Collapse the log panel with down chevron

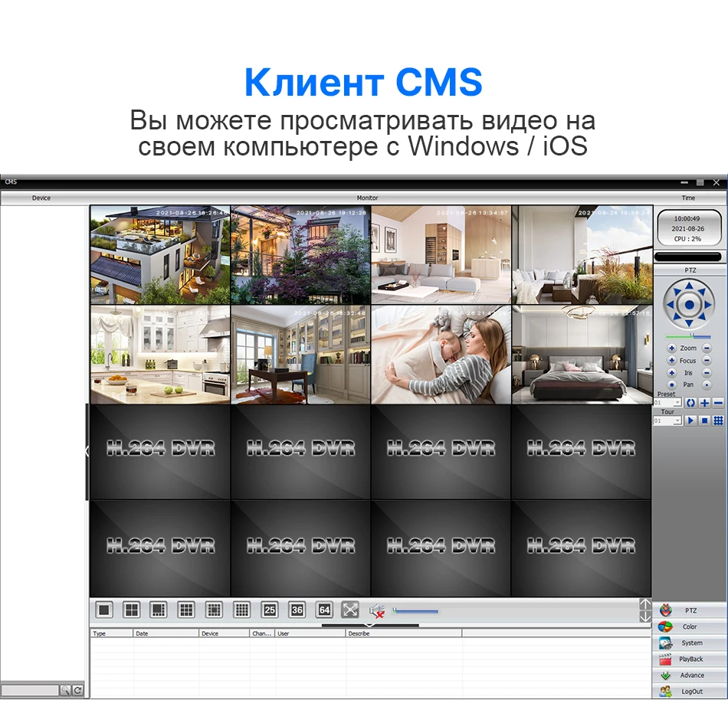[x=370, y=626]
